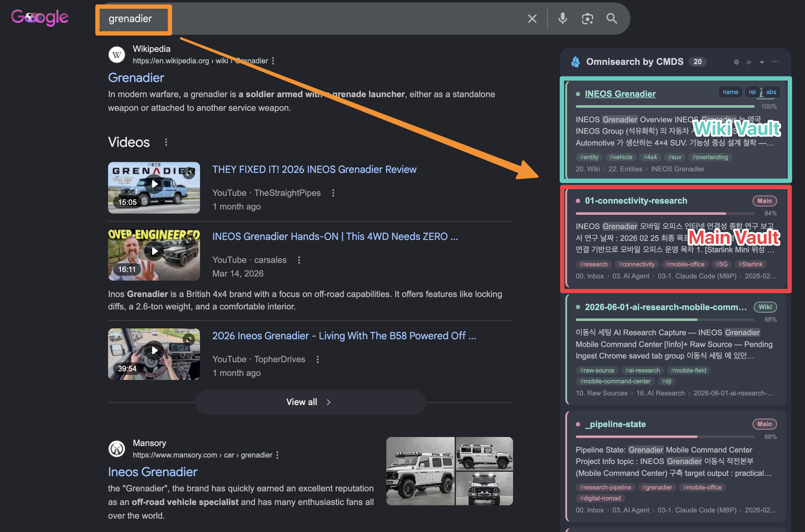
Task: Clear the search query with the X
Action: pos(532,19)
